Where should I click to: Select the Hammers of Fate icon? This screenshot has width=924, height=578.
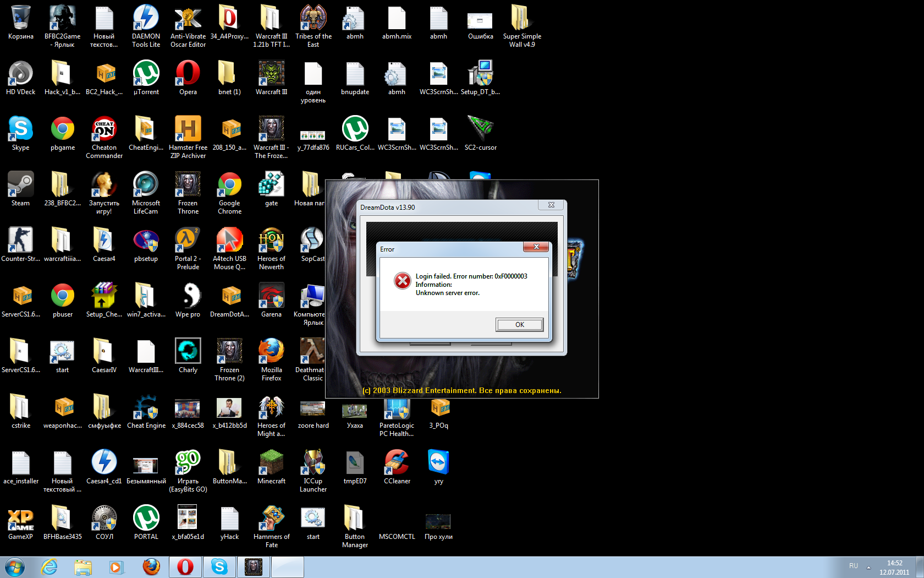[x=272, y=527]
